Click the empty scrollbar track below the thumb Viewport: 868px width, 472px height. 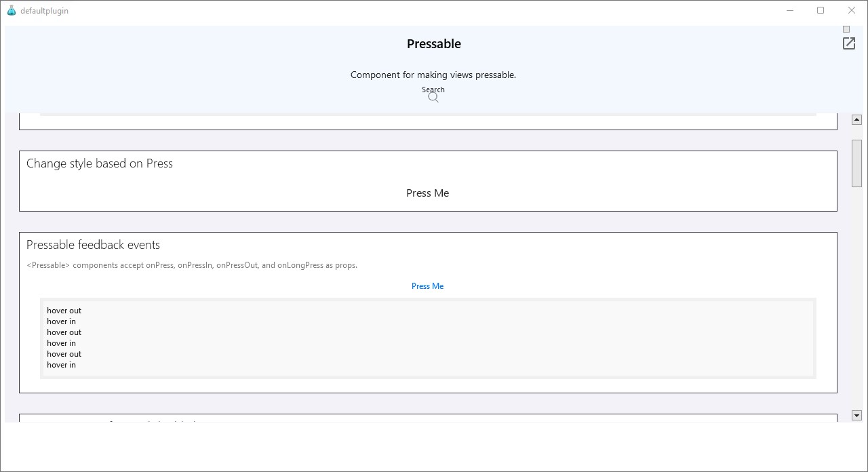pyautogui.click(x=856, y=298)
